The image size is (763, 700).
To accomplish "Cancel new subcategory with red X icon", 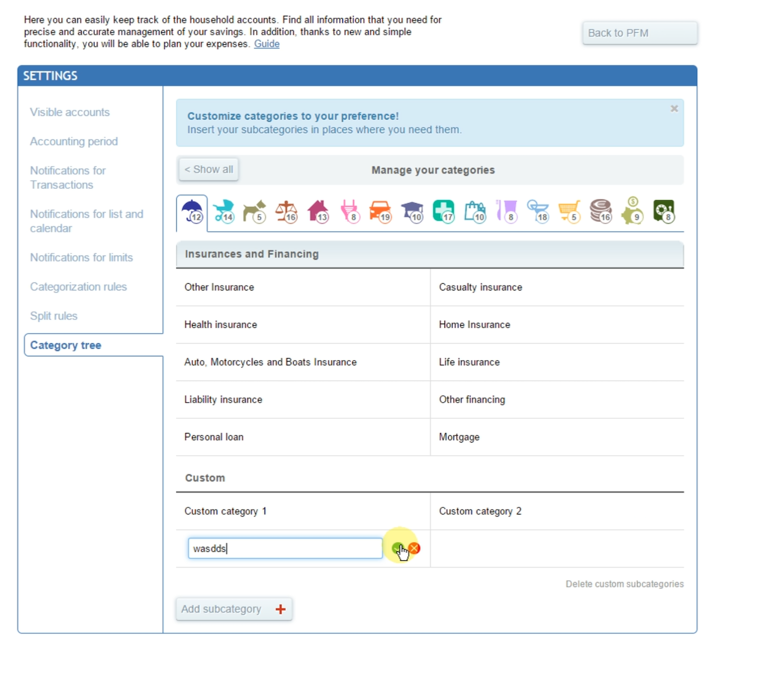I will (414, 548).
